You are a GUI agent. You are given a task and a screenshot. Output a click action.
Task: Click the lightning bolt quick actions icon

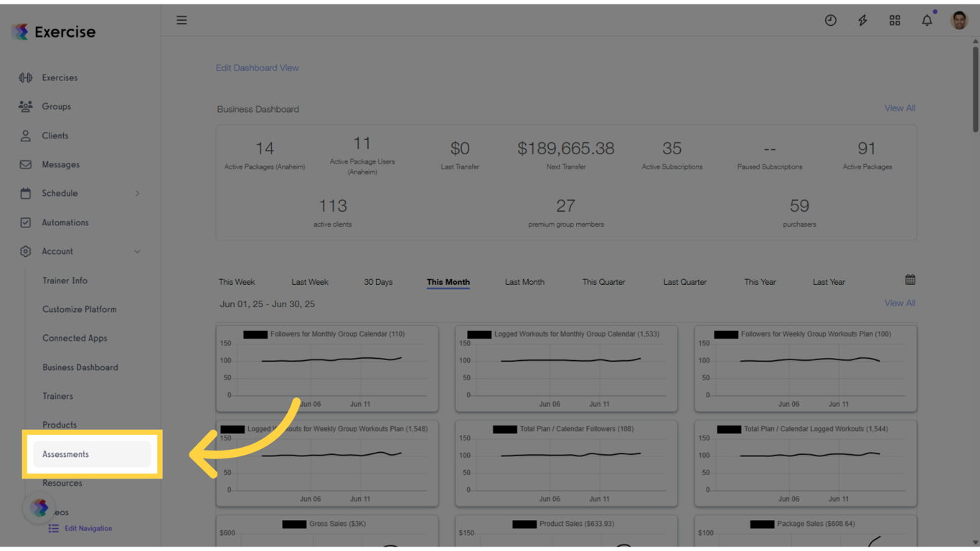[862, 20]
